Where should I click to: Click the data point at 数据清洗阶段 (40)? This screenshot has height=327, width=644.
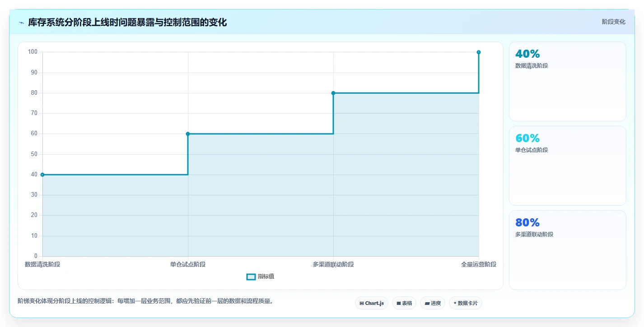click(42, 175)
